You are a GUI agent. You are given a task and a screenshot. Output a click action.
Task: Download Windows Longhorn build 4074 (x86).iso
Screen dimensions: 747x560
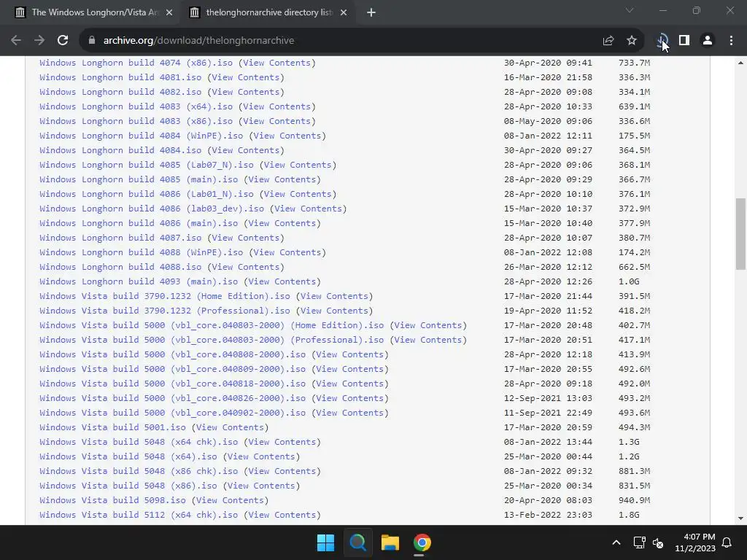[x=136, y=63]
